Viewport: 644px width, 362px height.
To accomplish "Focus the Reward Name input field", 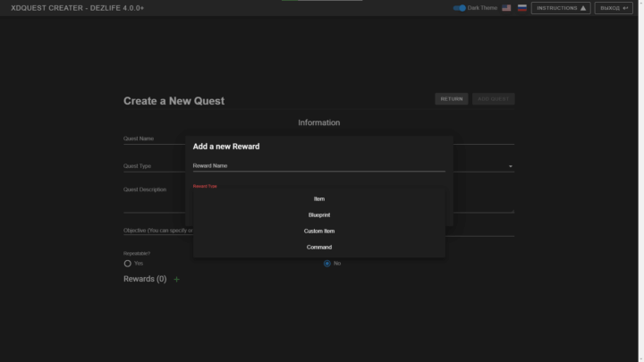I will coord(319,165).
